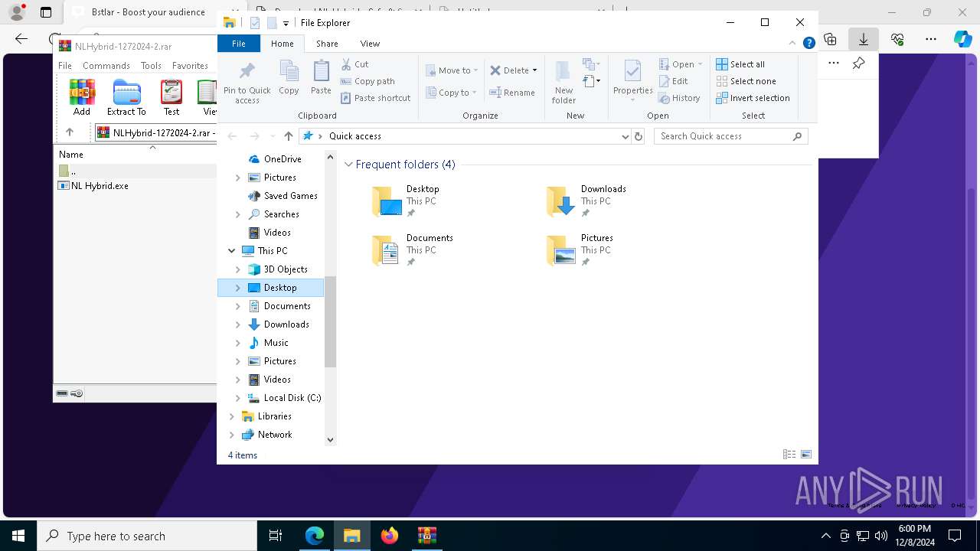The width and height of the screenshot is (980, 551).
Task: Click Search Quick access field
Action: (x=731, y=136)
